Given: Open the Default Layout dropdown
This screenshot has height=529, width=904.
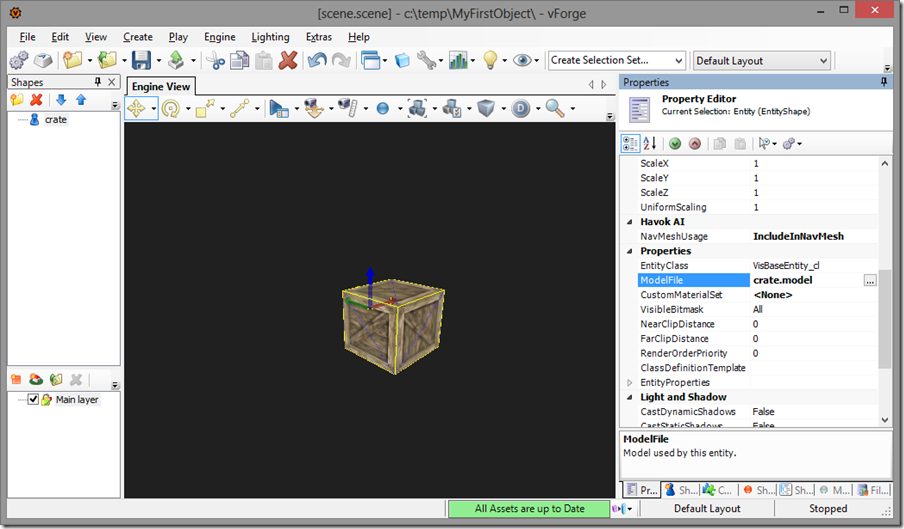Looking at the screenshot, I should click(823, 60).
